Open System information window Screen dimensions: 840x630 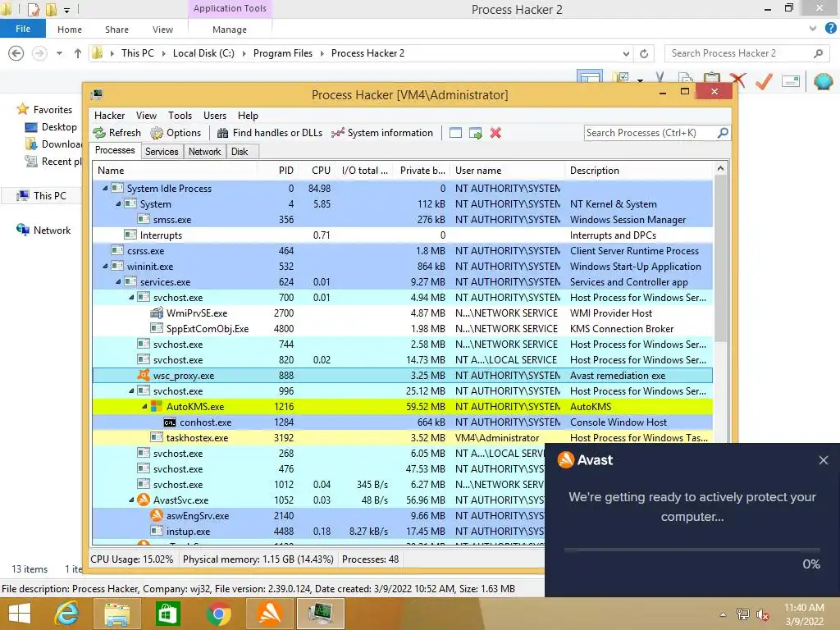(x=382, y=133)
